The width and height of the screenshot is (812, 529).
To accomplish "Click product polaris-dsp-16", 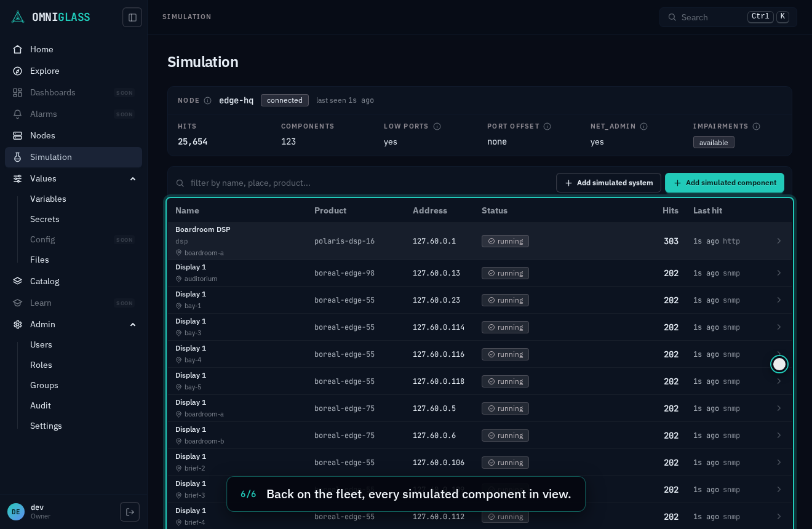I will (x=344, y=241).
